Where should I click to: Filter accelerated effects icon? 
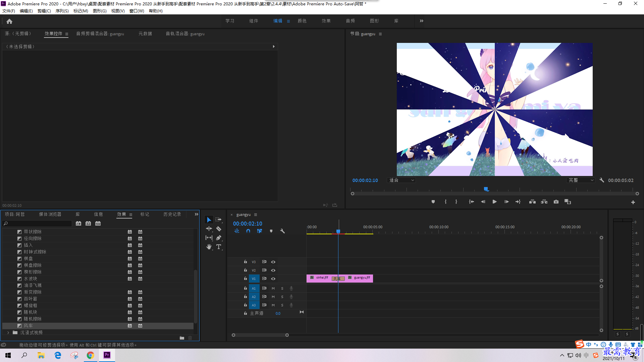[x=78, y=224]
